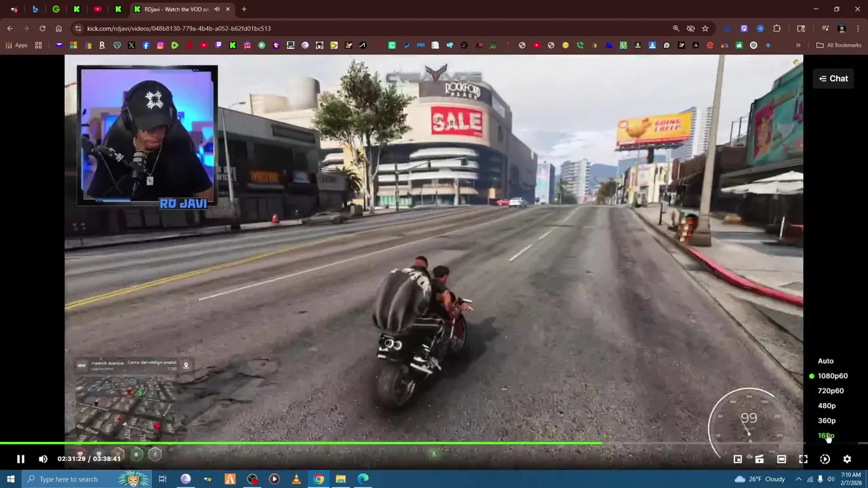Select 480p video quality

(x=827, y=406)
